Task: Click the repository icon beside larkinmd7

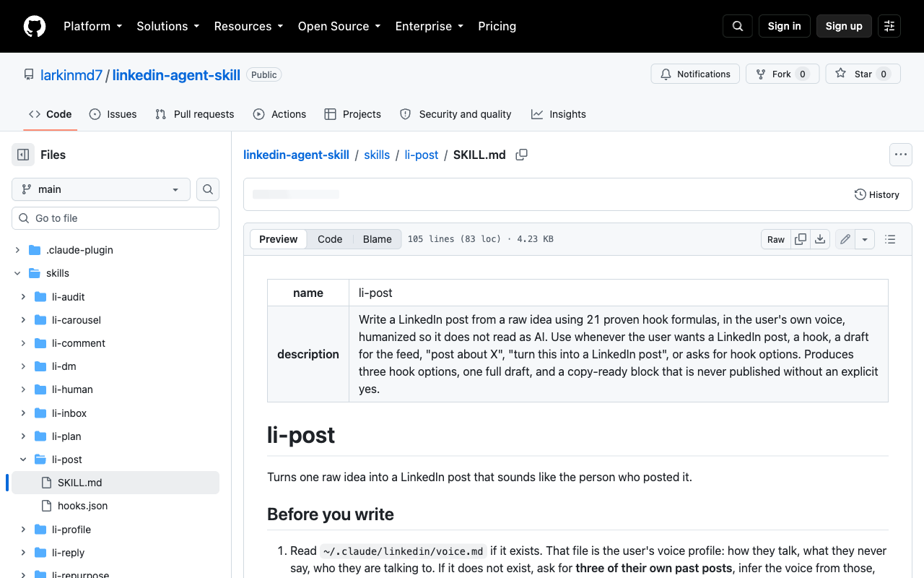Action: tap(29, 74)
